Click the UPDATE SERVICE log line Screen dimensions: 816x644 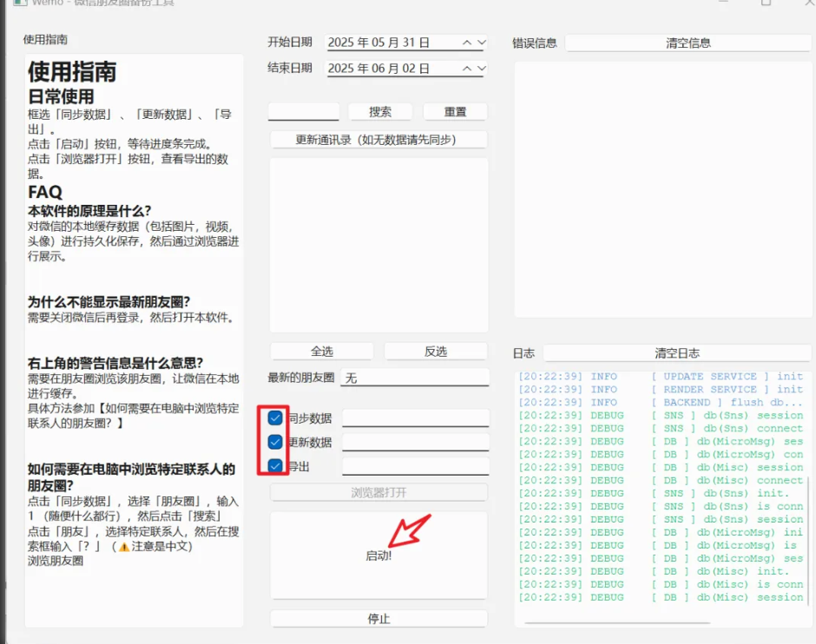tap(661, 376)
